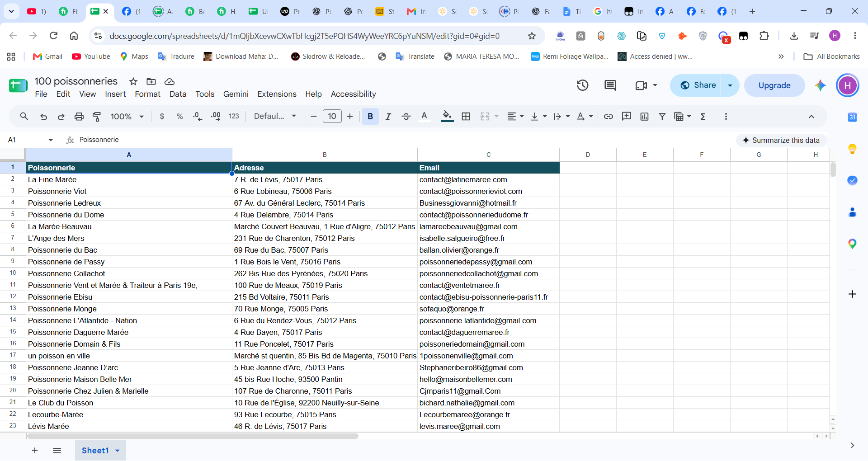Click the Gemini sparkle icon
868x461 pixels.
point(820,85)
